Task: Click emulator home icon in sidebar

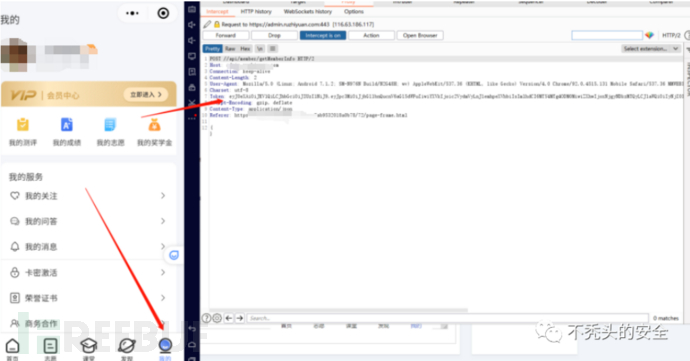Action: click(x=192, y=344)
